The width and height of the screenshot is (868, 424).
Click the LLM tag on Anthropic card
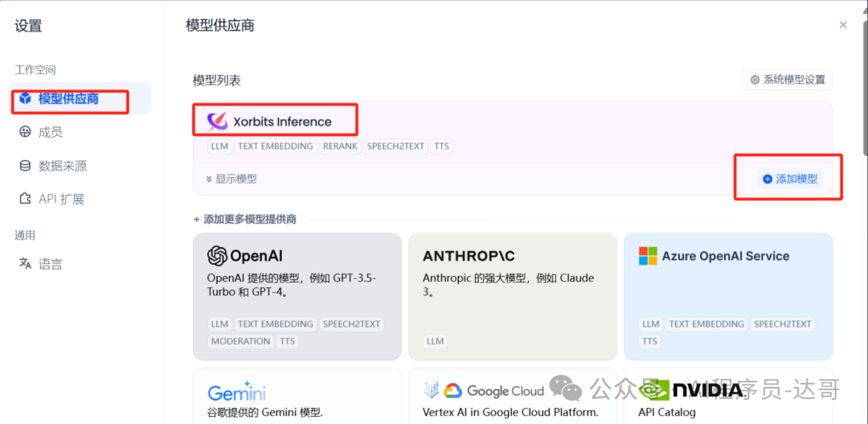click(435, 341)
